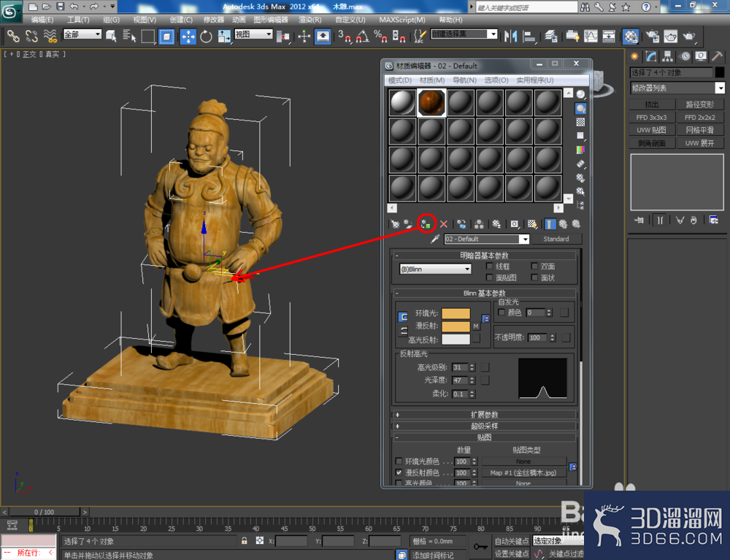Click the 高光反射 specular color swatch
This screenshot has height=560, width=730.
click(456, 340)
